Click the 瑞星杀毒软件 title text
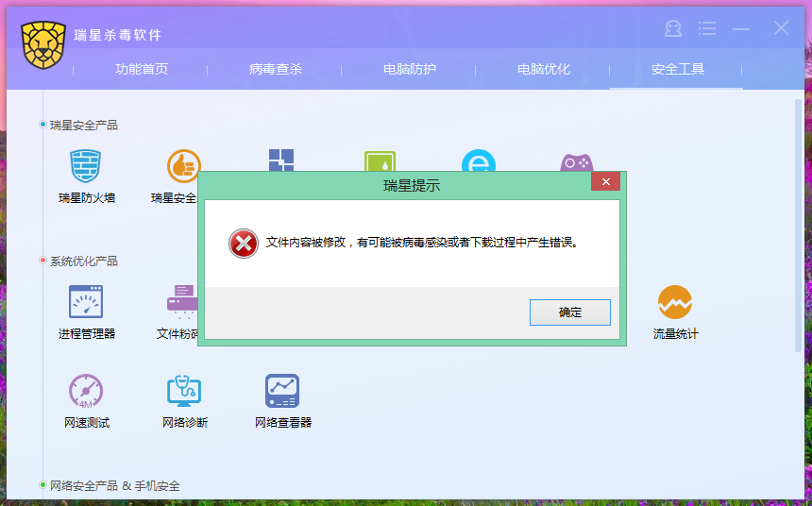Image resolution: width=812 pixels, height=506 pixels. point(118,35)
